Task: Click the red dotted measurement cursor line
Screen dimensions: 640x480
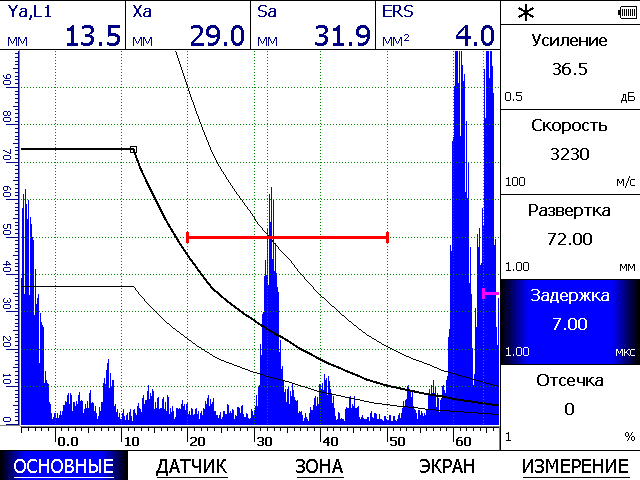Action: [x=268, y=238]
